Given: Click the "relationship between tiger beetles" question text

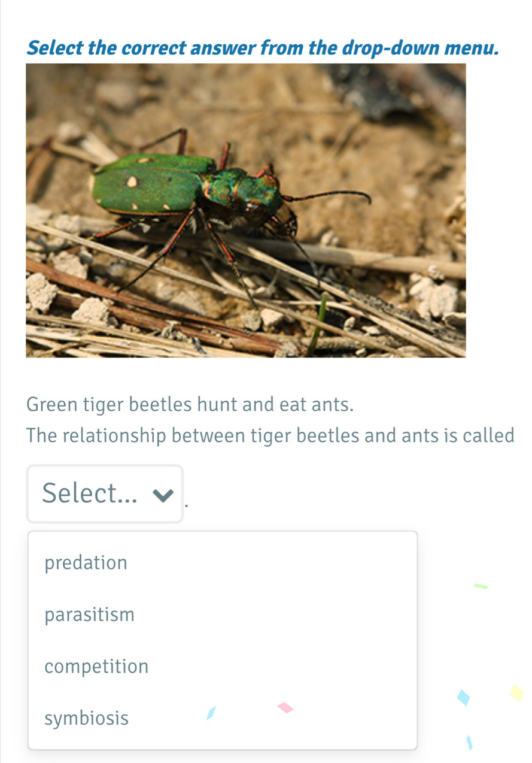Looking at the screenshot, I should tap(270, 435).
